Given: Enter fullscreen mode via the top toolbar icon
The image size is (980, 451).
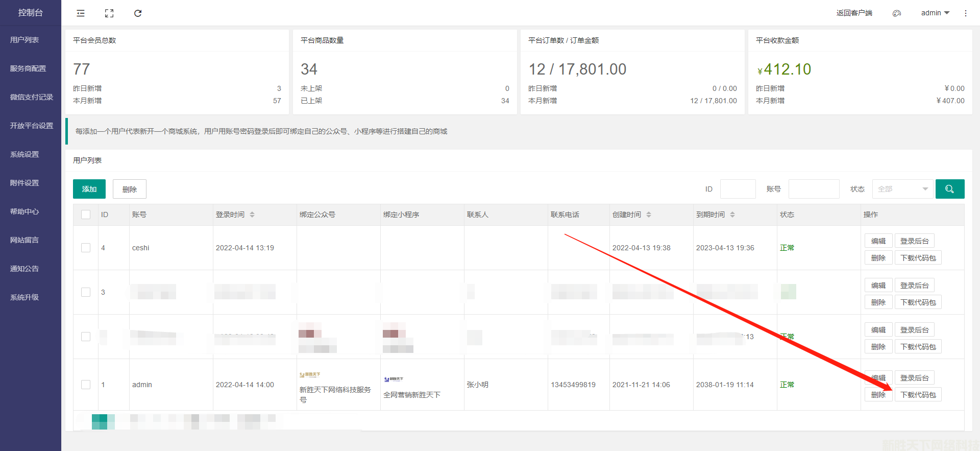Looking at the screenshot, I should coord(109,13).
